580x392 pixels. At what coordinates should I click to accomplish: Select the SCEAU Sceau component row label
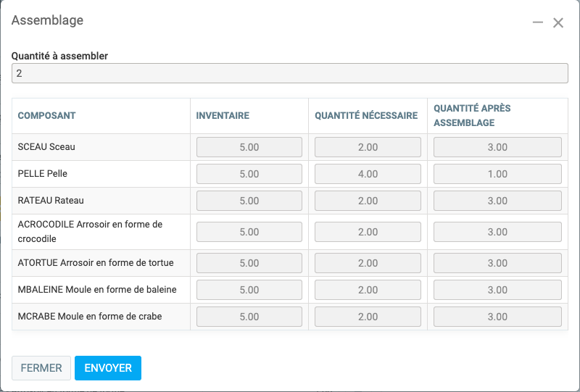pos(46,147)
